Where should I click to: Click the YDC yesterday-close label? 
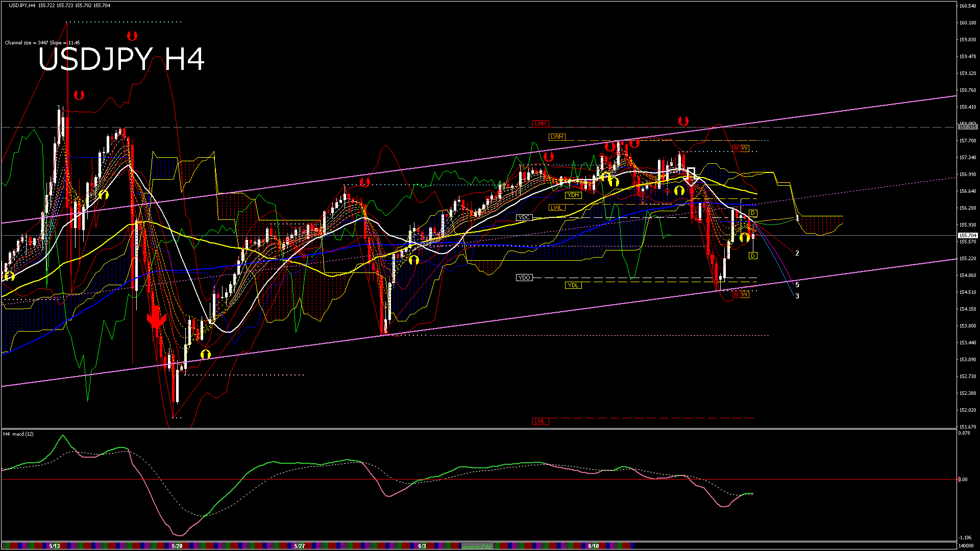525,217
